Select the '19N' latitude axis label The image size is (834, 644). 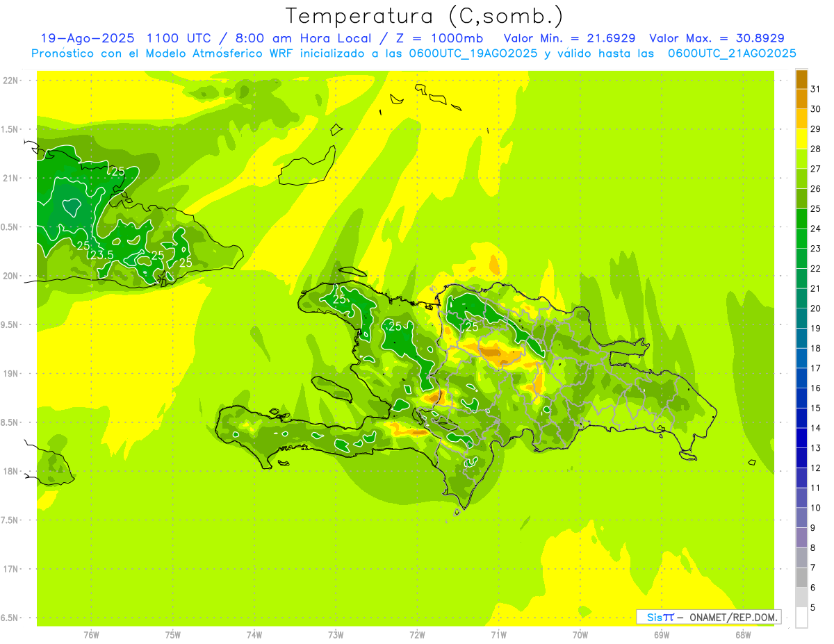click(10, 374)
